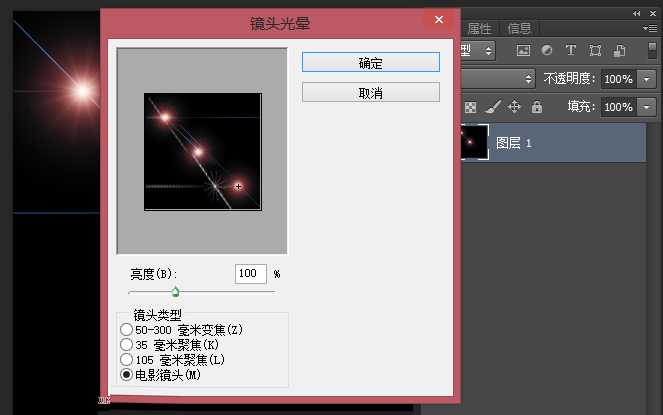Switch to the 信息 tab
Screen dimensions: 663x415
519,28
